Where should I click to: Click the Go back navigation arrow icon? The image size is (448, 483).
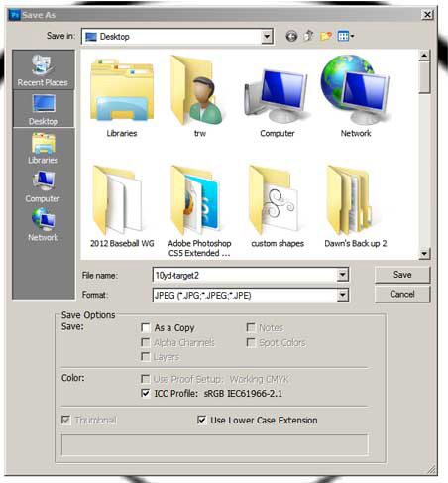pyautogui.click(x=291, y=36)
